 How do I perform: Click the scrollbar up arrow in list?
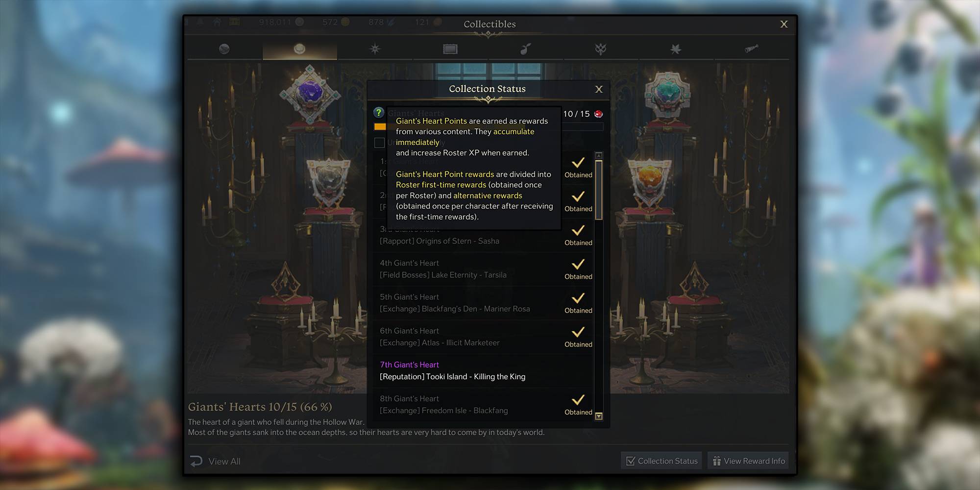599,156
